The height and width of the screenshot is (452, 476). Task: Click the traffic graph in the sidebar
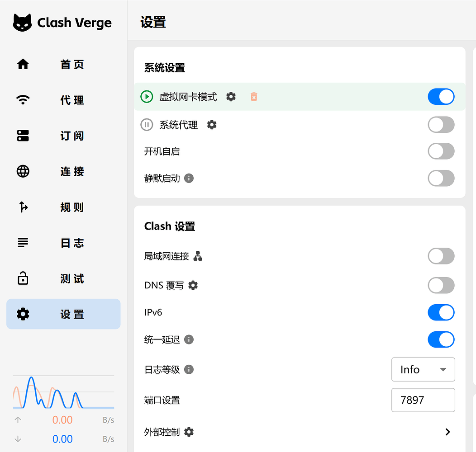tap(63, 392)
